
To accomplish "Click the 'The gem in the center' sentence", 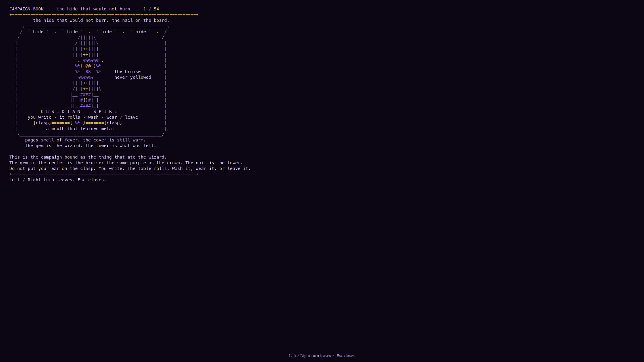I will [x=96, y=163].
